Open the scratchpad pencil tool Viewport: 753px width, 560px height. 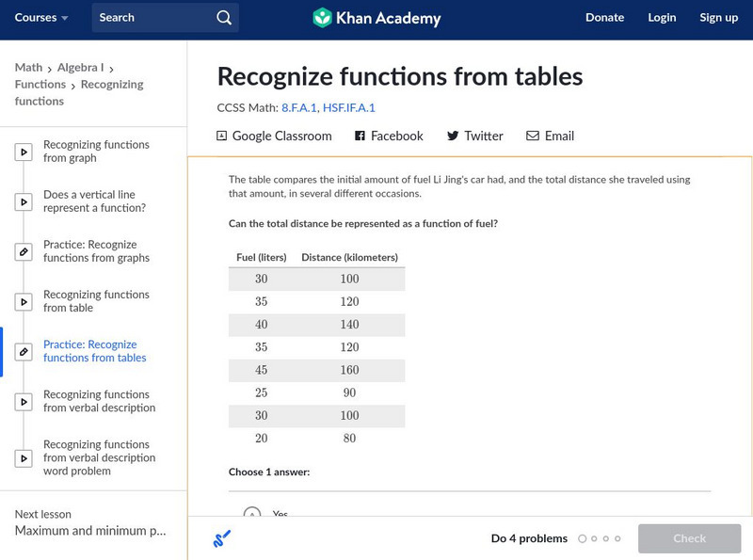pos(222,538)
